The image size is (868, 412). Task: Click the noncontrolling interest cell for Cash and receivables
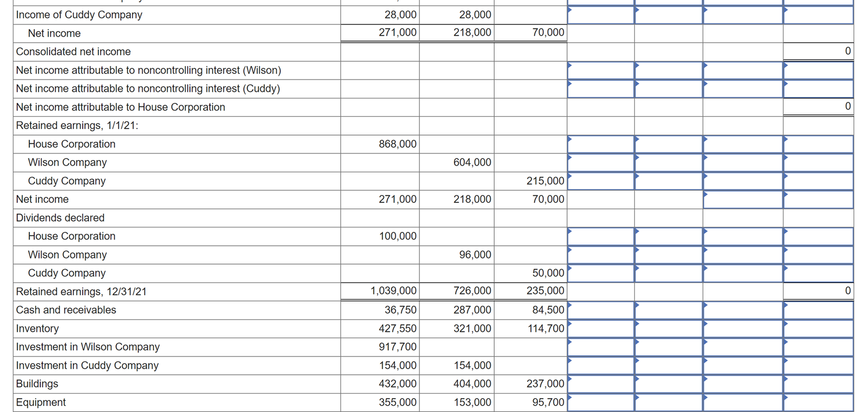(743, 310)
